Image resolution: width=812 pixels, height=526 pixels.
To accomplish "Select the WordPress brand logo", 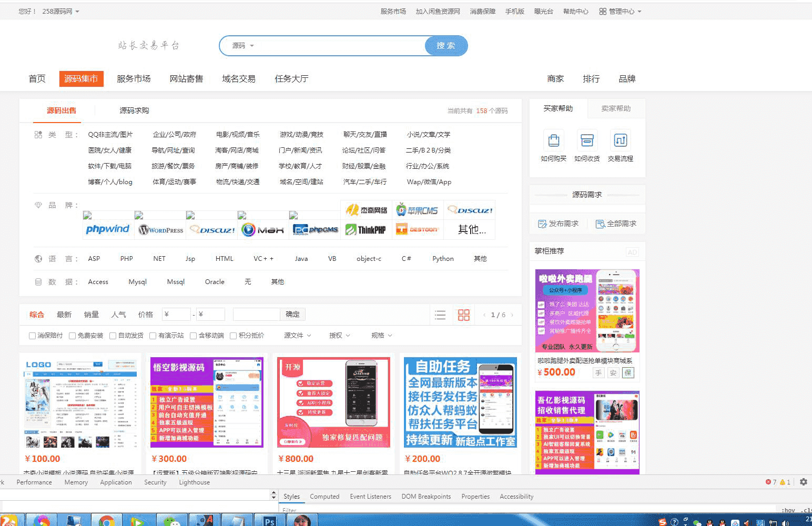I will pyautogui.click(x=161, y=230).
